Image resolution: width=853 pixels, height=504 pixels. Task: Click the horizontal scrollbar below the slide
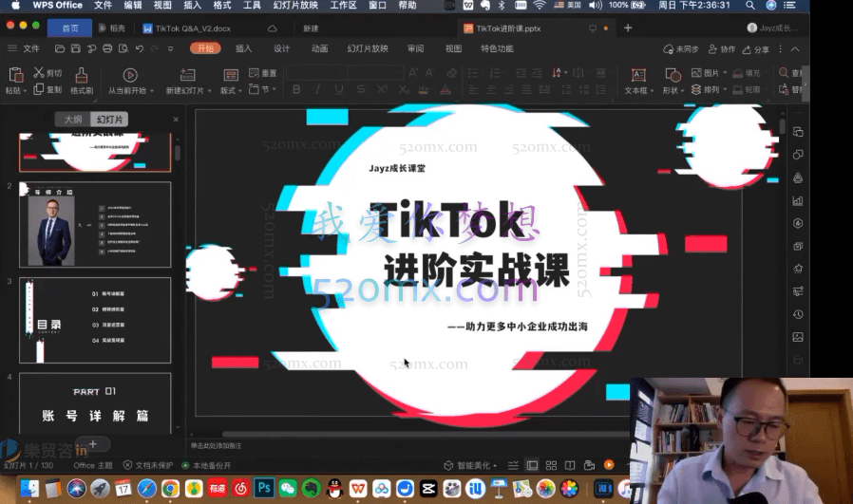coord(425,434)
